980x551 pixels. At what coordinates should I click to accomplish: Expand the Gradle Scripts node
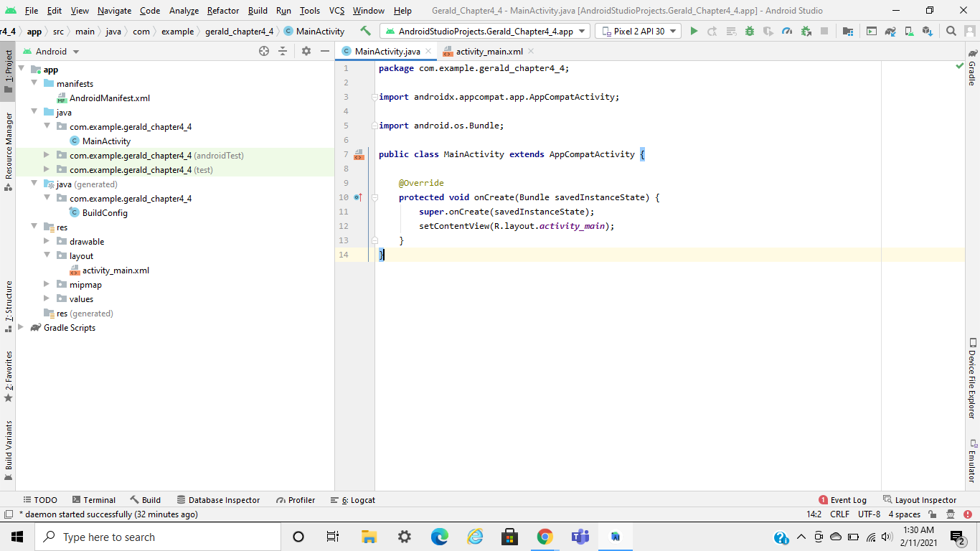pos(21,327)
